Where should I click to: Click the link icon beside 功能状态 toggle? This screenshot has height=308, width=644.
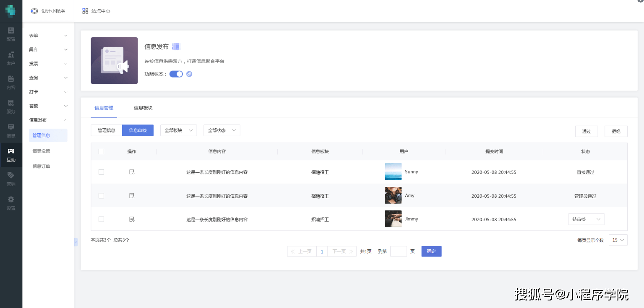coord(189,74)
